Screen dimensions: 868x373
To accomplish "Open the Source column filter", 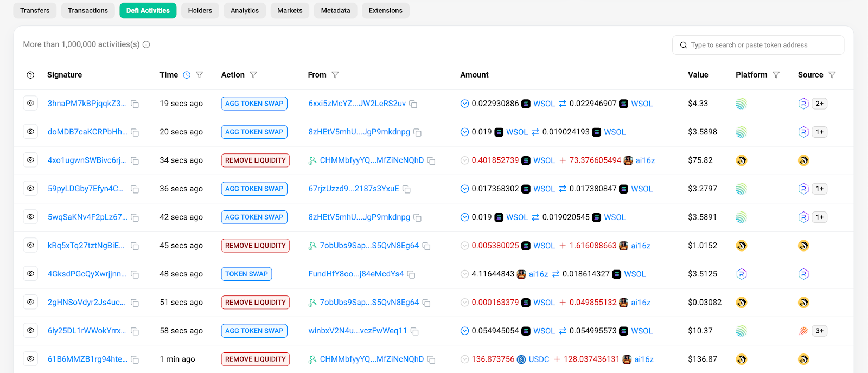I will [832, 75].
